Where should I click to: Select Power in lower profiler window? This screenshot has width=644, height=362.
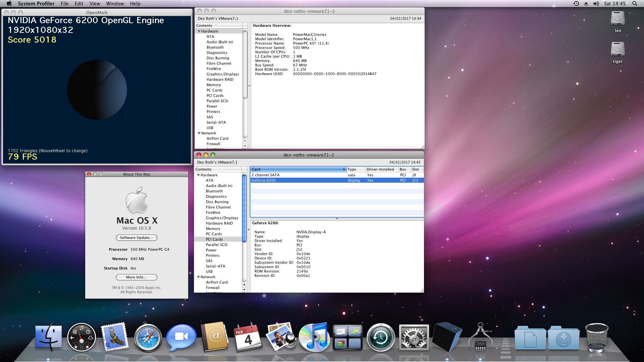pos(211,250)
